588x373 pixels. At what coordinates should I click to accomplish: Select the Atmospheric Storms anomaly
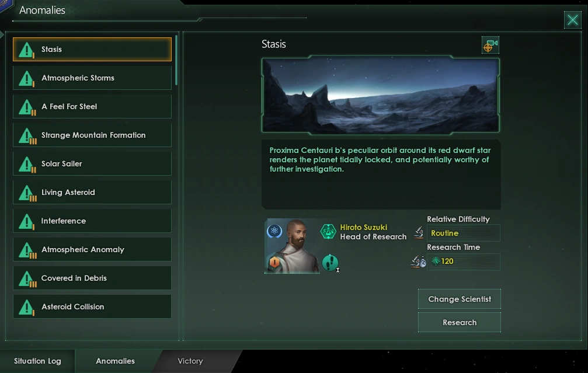[92, 78]
